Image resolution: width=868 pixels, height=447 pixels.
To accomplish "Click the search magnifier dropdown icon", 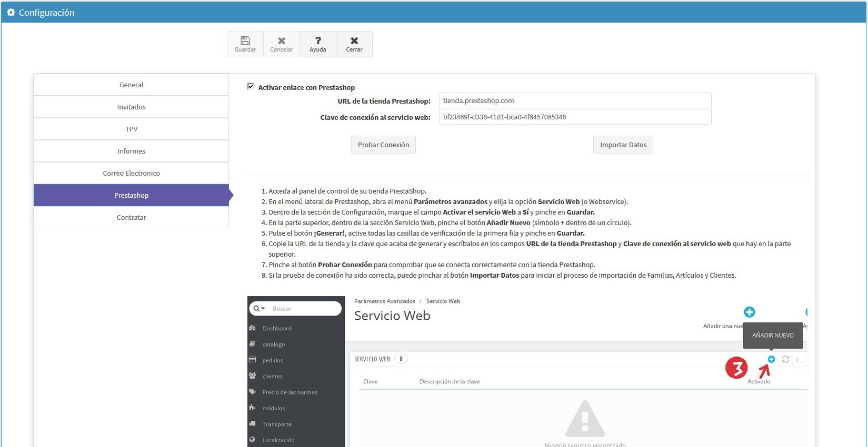I will (258, 309).
